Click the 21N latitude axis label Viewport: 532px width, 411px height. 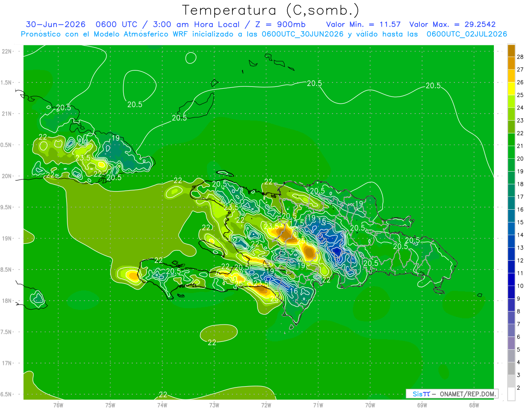click(7, 114)
